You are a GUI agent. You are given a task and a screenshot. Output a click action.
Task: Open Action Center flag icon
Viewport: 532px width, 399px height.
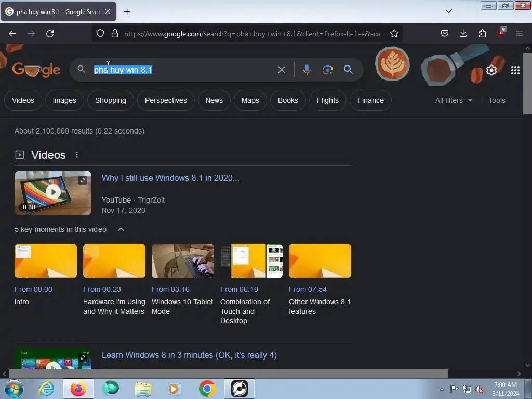[x=454, y=389]
